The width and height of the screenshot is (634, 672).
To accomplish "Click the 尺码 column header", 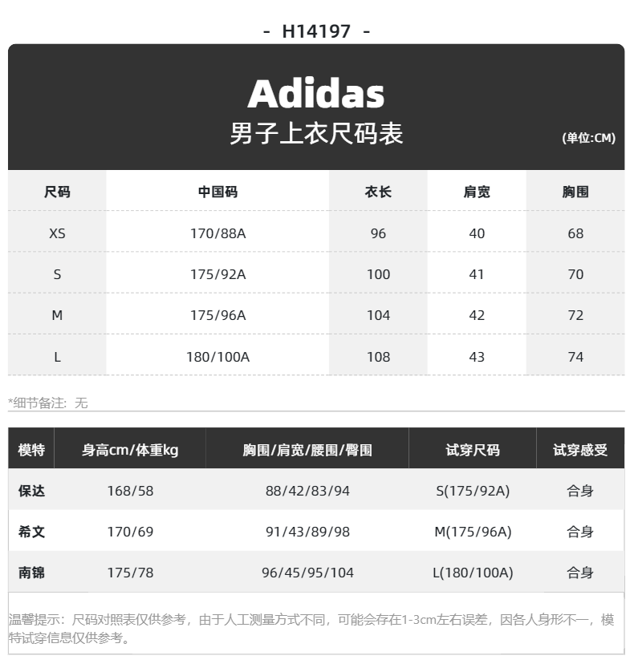I will click(x=57, y=192).
